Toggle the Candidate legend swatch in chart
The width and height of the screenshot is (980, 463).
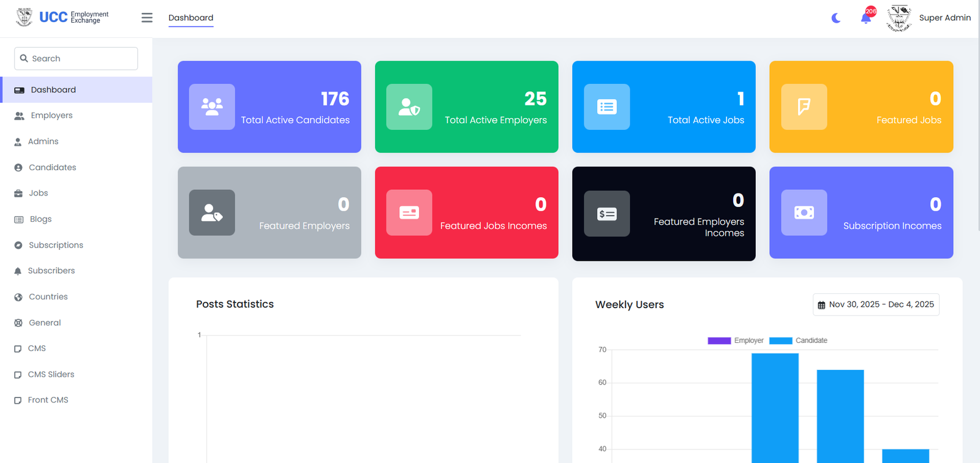pos(781,341)
